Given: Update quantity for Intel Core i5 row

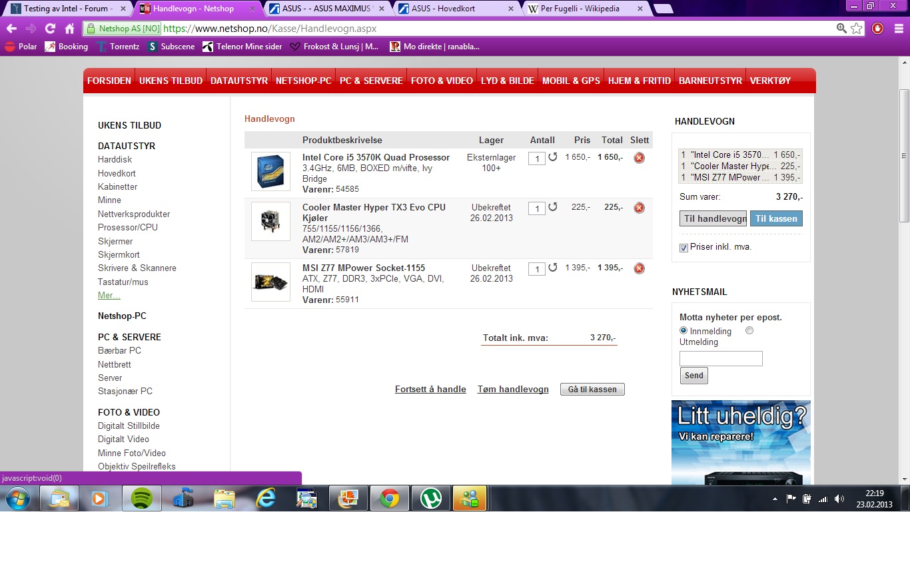Looking at the screenshot, I should 553,157.
